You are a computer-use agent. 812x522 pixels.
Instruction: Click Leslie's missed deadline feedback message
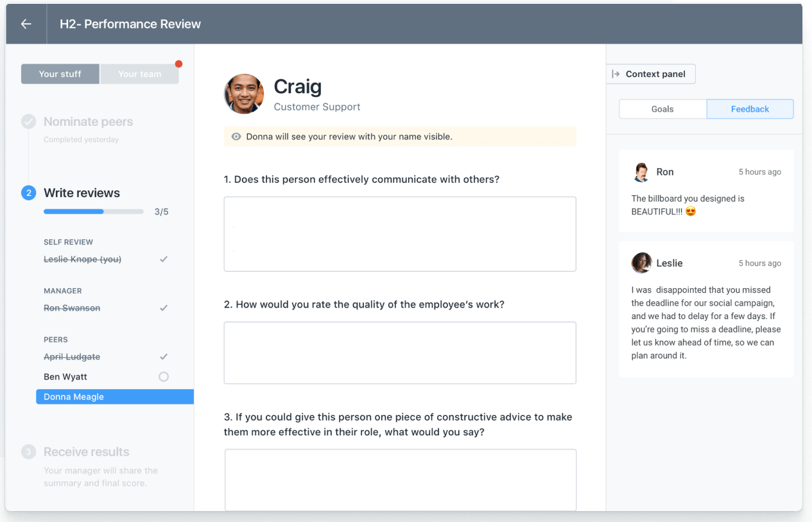[x=706, y=322]
